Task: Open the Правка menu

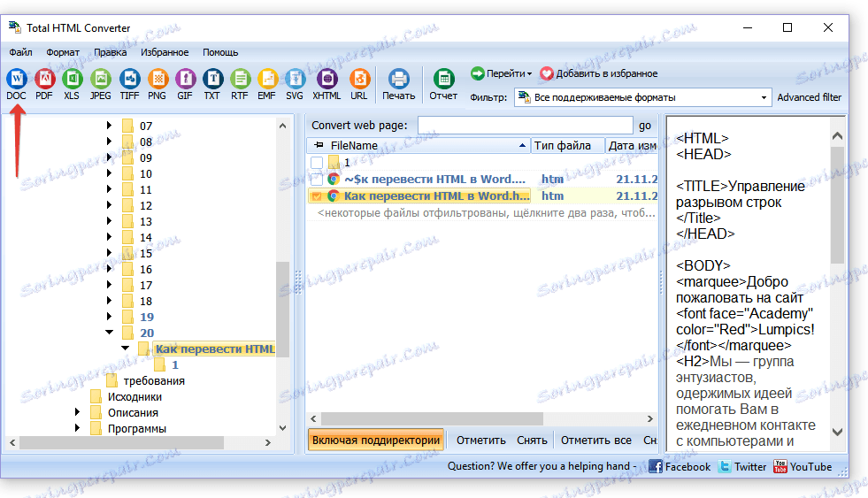Action: tap(111, 52)
